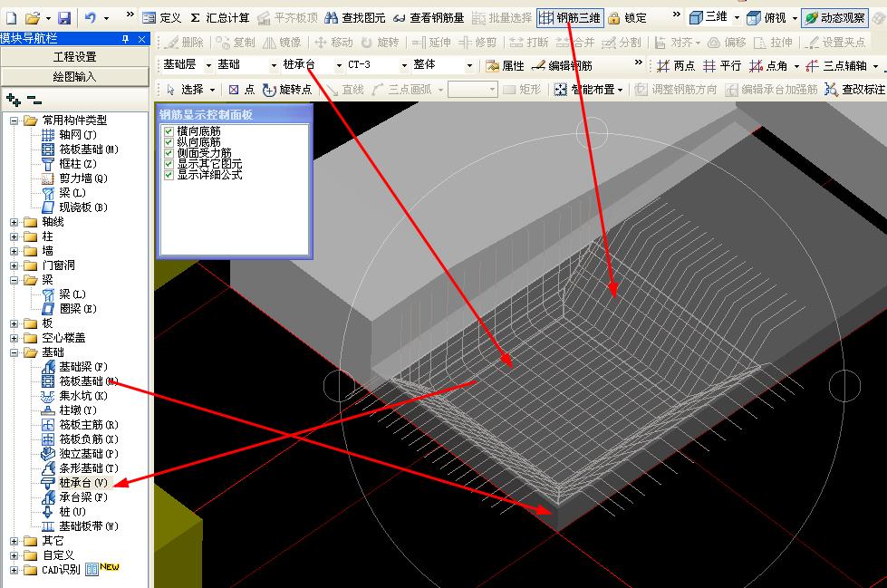Click 复制 copy tool
The height and width of the screenshot is (588, 887).
pos(236,43)
